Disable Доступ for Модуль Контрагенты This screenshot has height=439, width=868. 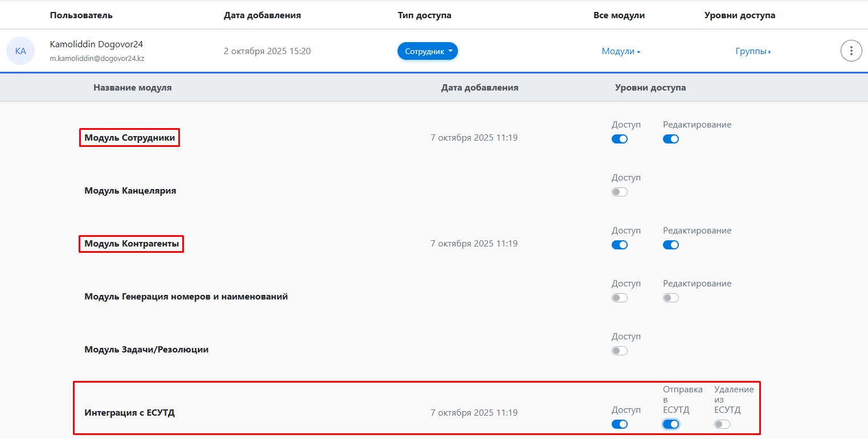620,245
